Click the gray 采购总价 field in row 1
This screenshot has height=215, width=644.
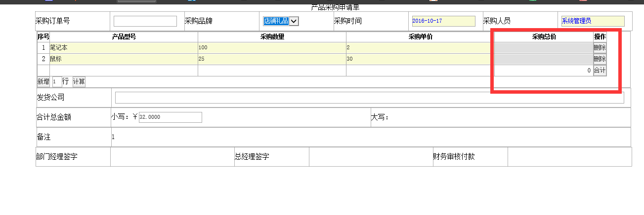[x=543, y=48]
